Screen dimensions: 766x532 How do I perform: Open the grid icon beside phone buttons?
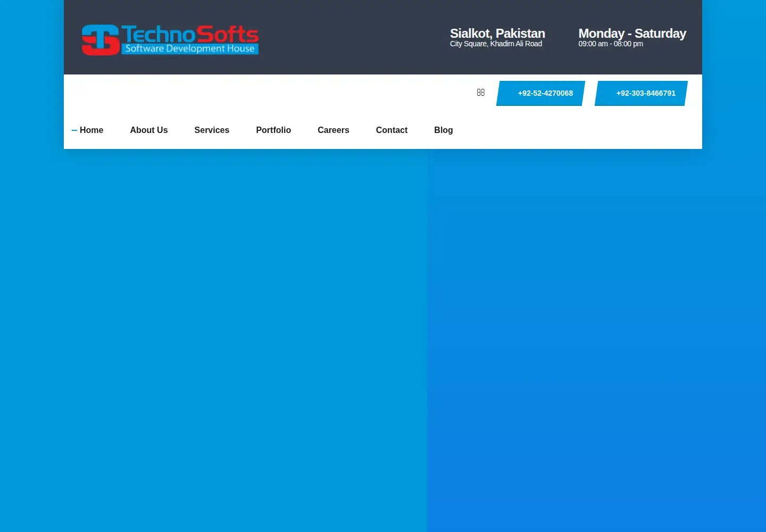[481, 93]
